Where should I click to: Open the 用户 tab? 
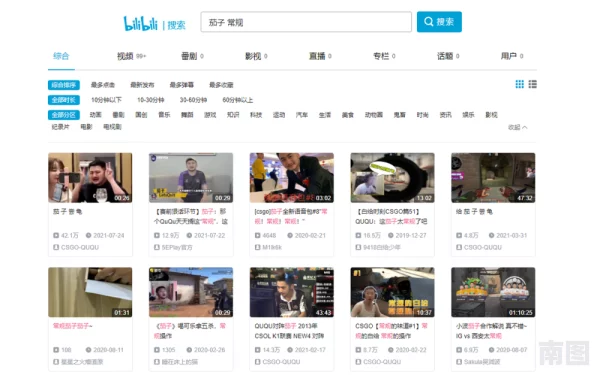512,56
